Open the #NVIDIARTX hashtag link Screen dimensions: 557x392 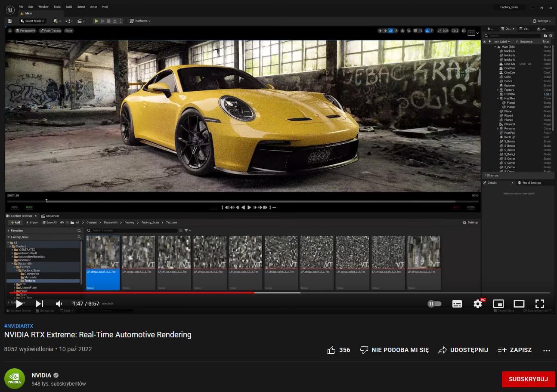tap(19, 326)
